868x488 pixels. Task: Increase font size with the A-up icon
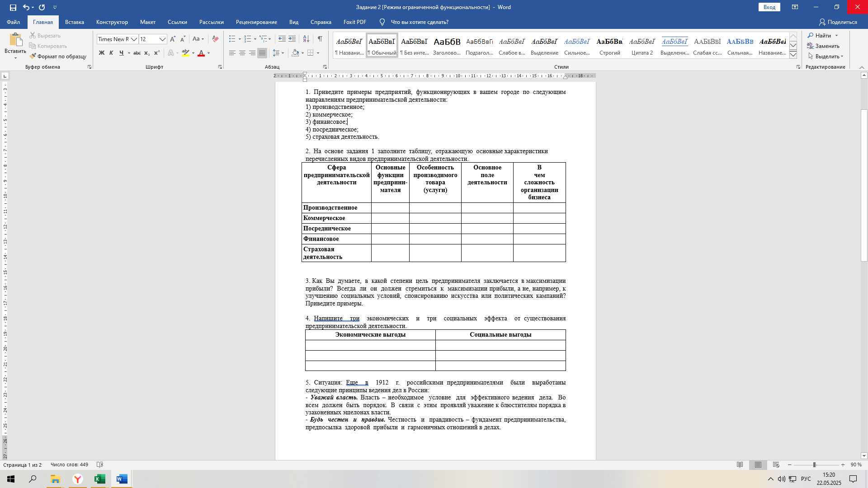click(173, 39)
